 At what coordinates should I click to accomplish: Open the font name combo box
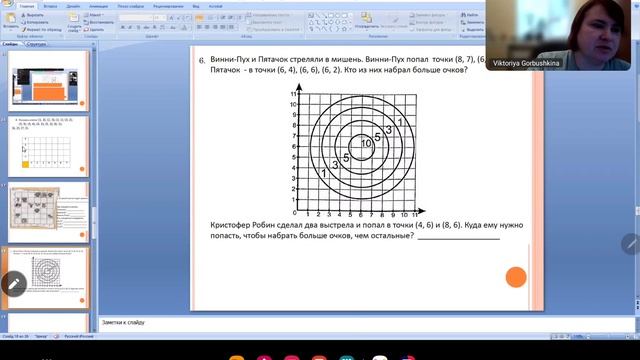point(136,18)
